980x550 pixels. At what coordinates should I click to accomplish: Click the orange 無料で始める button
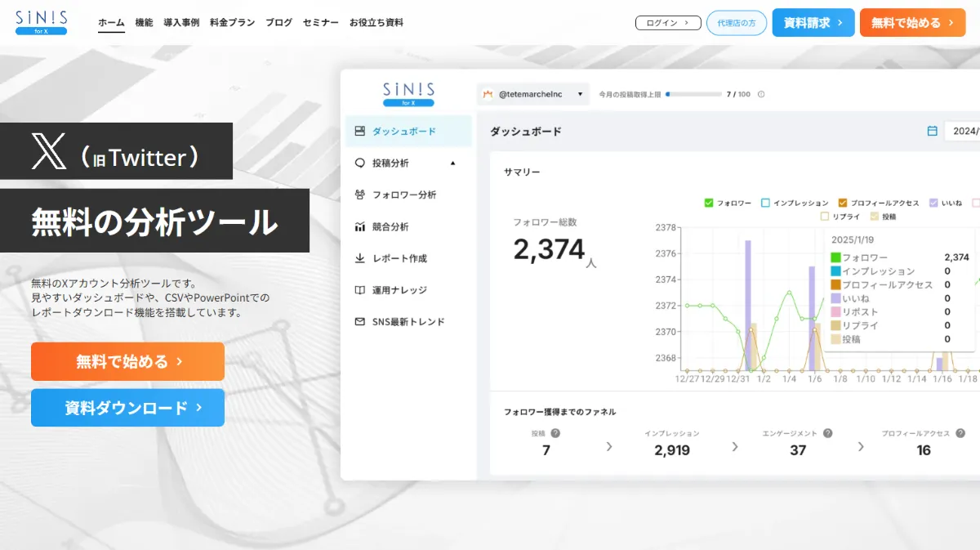click(x=127, y=361)
